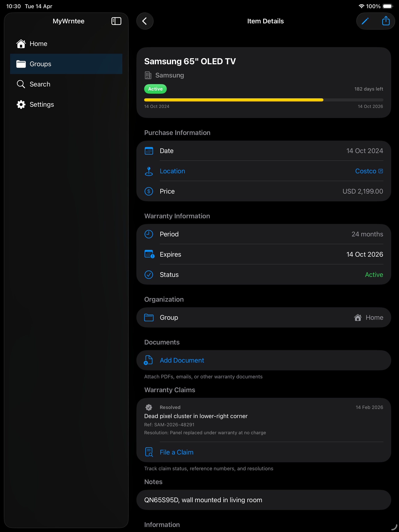399x532 pixels.
Task: Tap Add Document
Action: [x=264, y=360]
